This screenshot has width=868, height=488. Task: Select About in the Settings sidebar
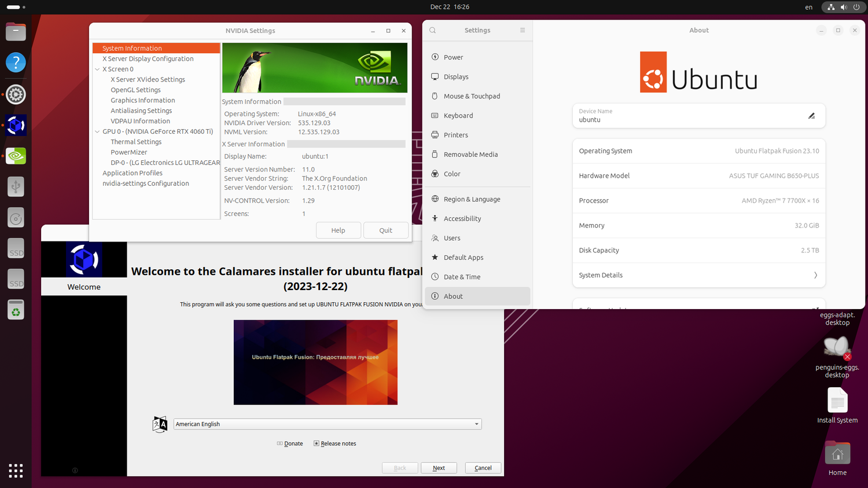pyautogui.click(x=477, y=296)
